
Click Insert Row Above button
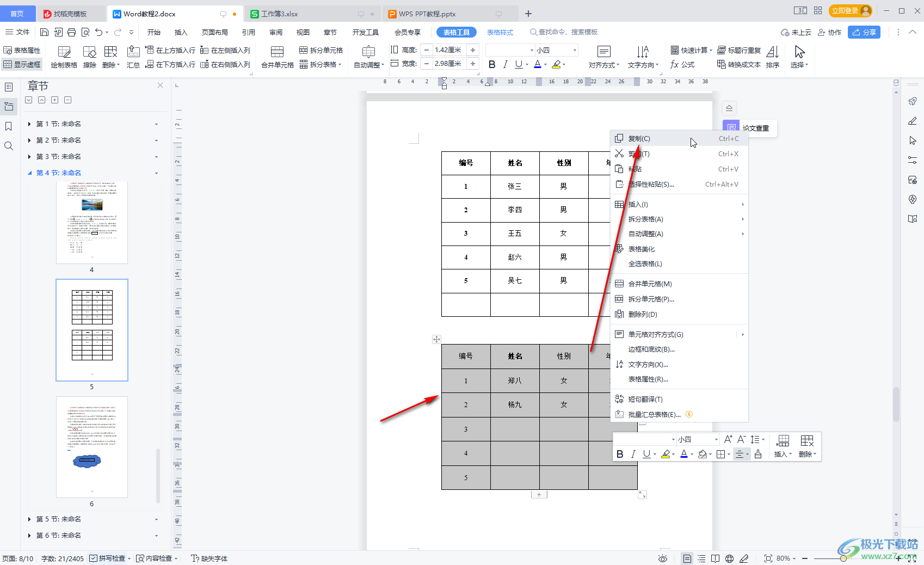pos(170,50)
